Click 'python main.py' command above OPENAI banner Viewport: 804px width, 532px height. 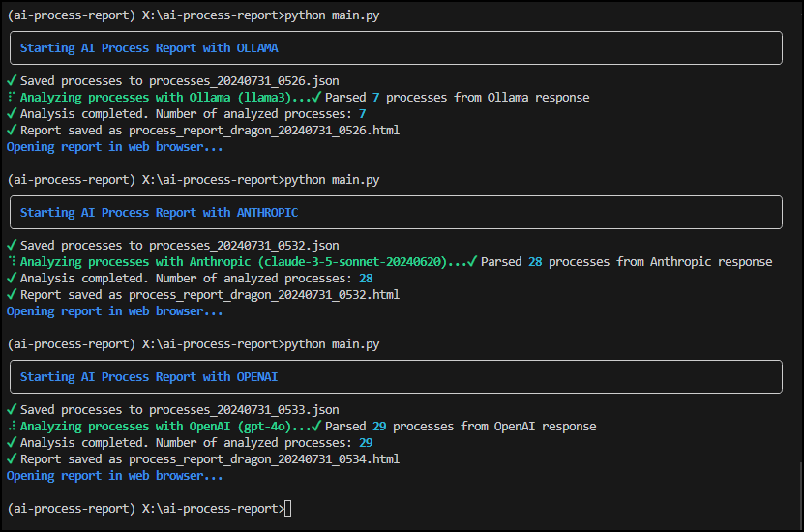coord(194,344)
